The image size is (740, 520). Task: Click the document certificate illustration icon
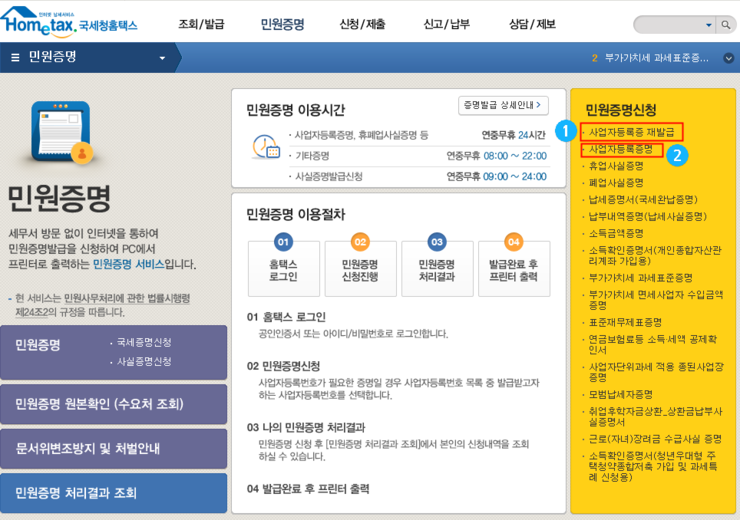point(61,133)
